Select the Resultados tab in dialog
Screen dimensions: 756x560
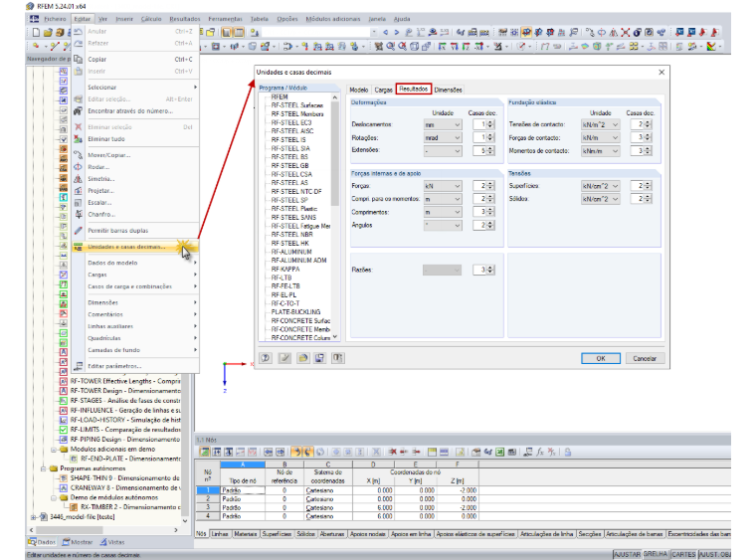pyautogui.click(x=414, y=90)
